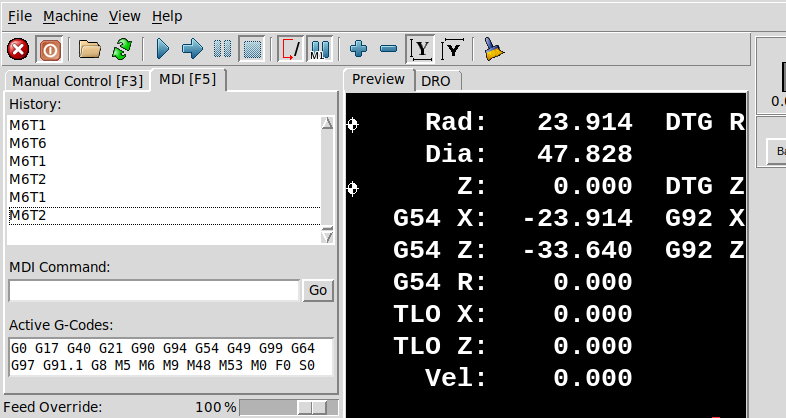Open a G-code file via folder icon

click(x=90, y=50)
